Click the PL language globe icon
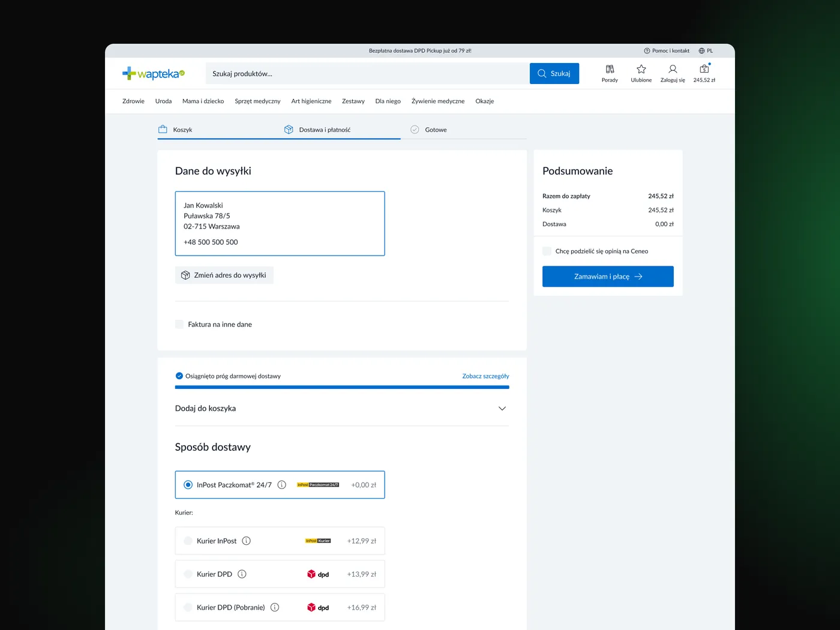 (701, 51)
